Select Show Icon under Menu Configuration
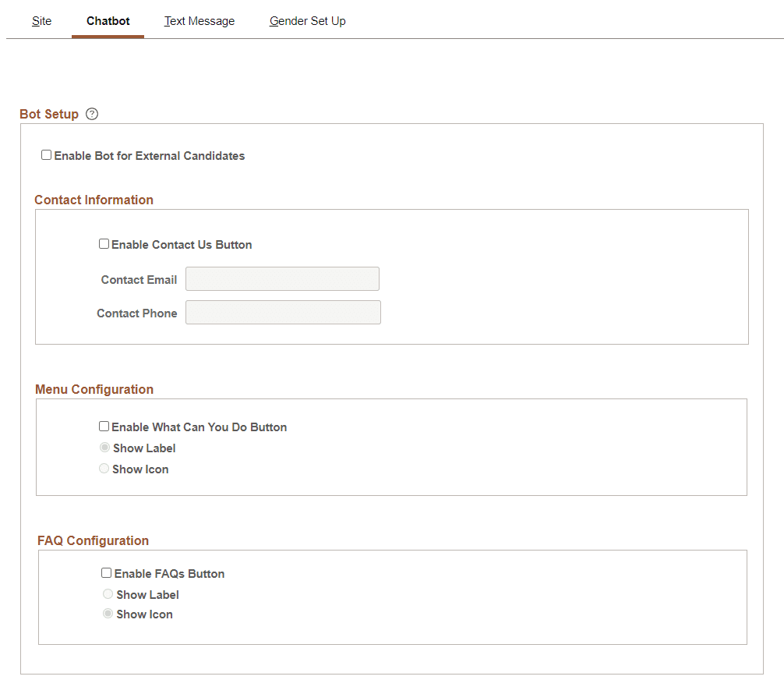The image size is (784, 694). [104, 468]
